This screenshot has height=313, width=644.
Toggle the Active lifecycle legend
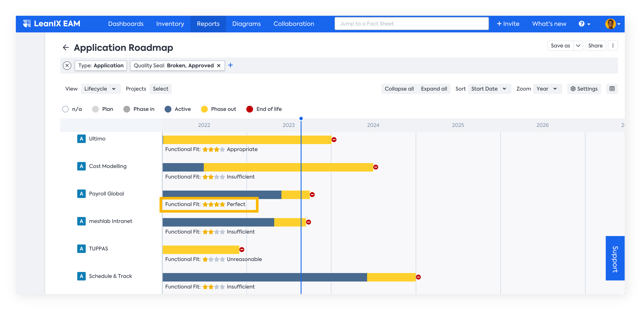[178, 109]
